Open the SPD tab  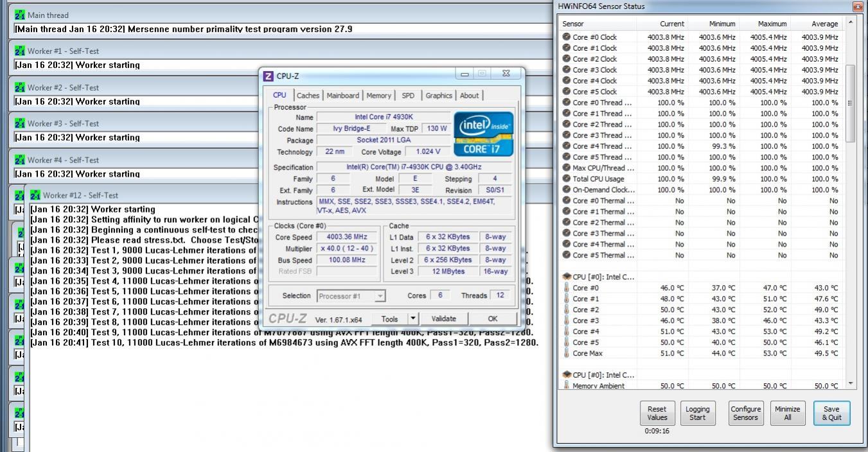(x=408, y=96)
